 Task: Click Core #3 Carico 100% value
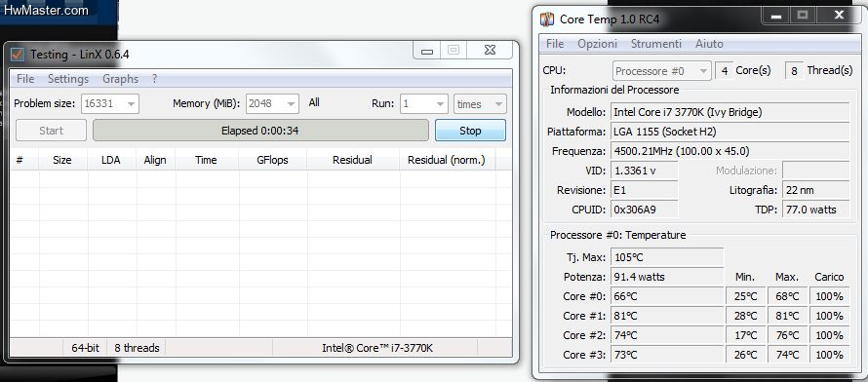(829, 355)
